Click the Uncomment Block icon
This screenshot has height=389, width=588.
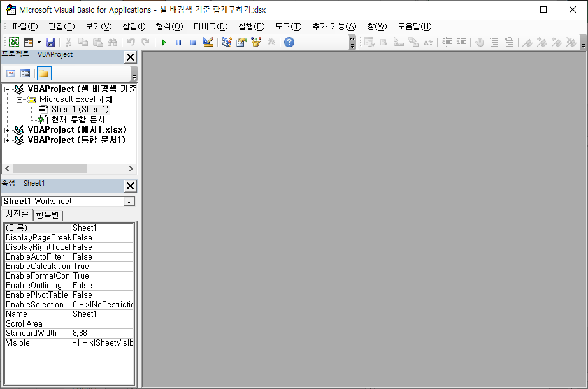(509, 42)
